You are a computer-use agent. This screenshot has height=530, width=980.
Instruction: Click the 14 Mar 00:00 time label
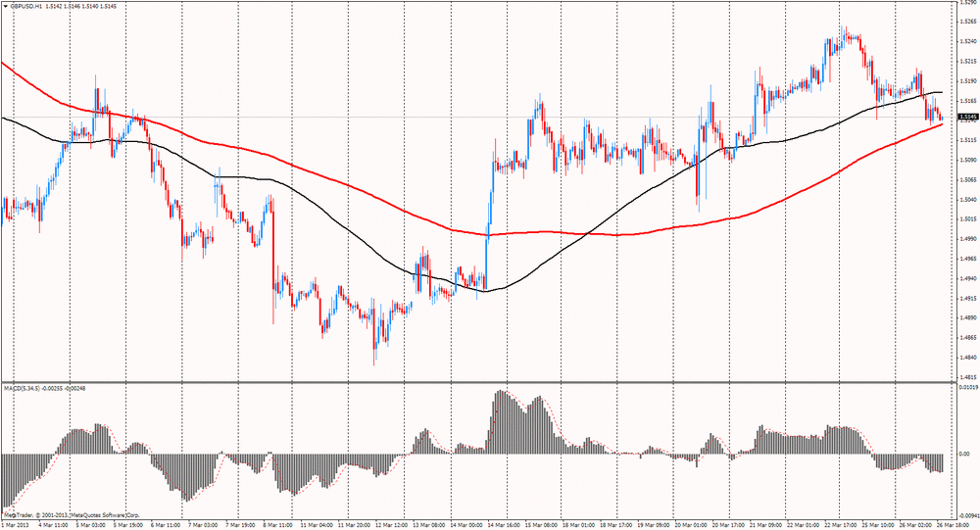[x=467, y=526]
